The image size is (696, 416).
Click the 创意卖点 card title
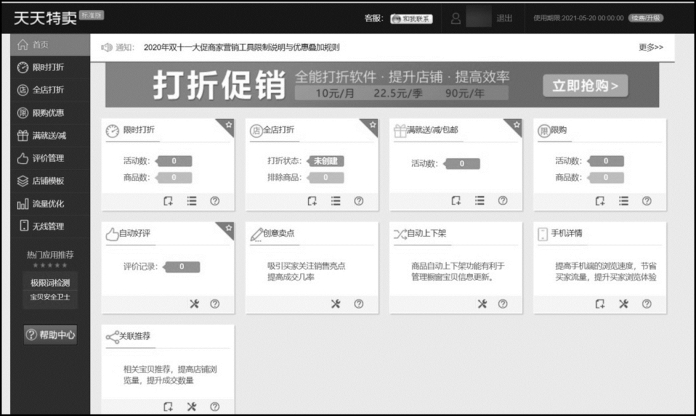point(279,233)
